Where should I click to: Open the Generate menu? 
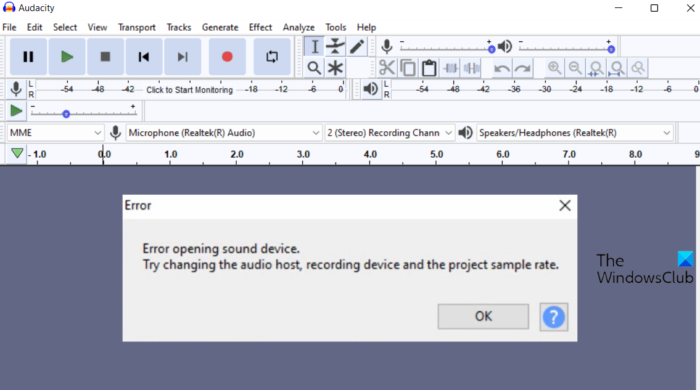point(220,27)
